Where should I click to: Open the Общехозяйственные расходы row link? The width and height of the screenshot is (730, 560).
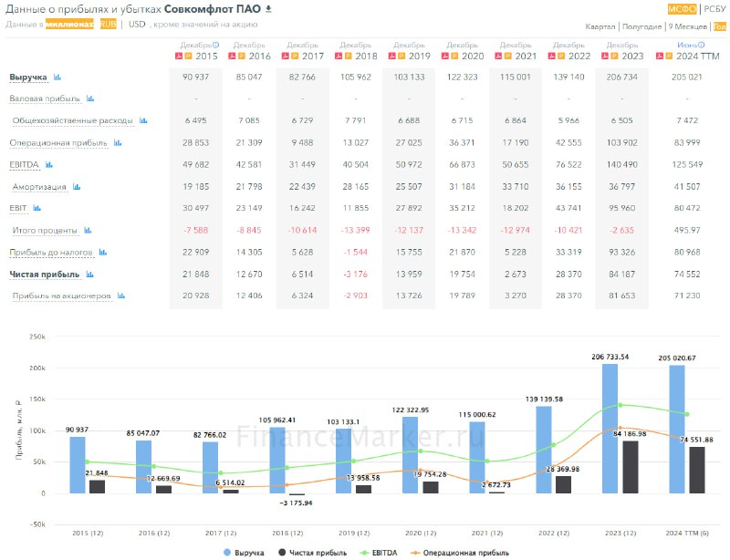73,120
